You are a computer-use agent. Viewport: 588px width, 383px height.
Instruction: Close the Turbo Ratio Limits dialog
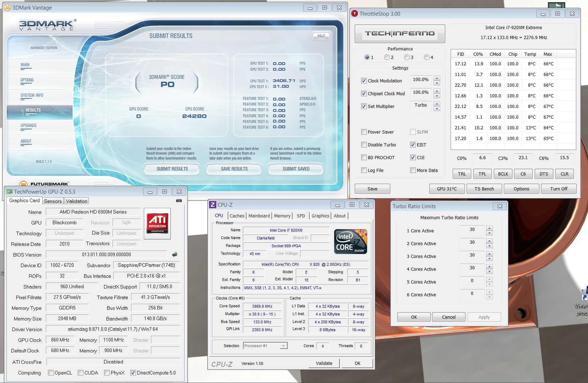[500, 206]
